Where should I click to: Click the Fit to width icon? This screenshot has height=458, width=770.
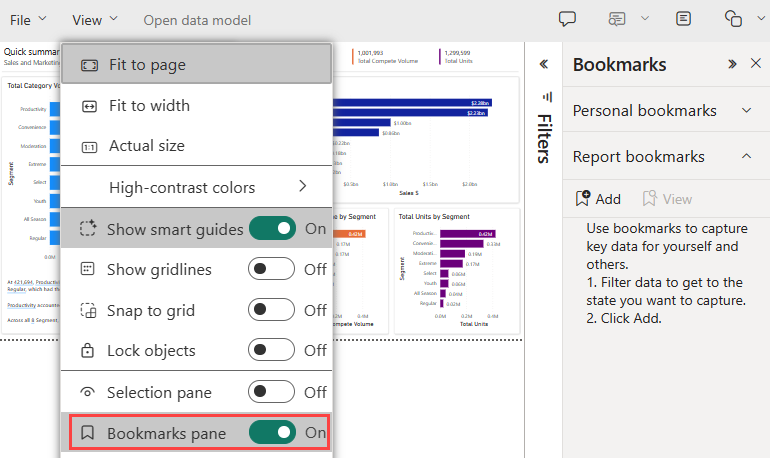click(89, 106)
